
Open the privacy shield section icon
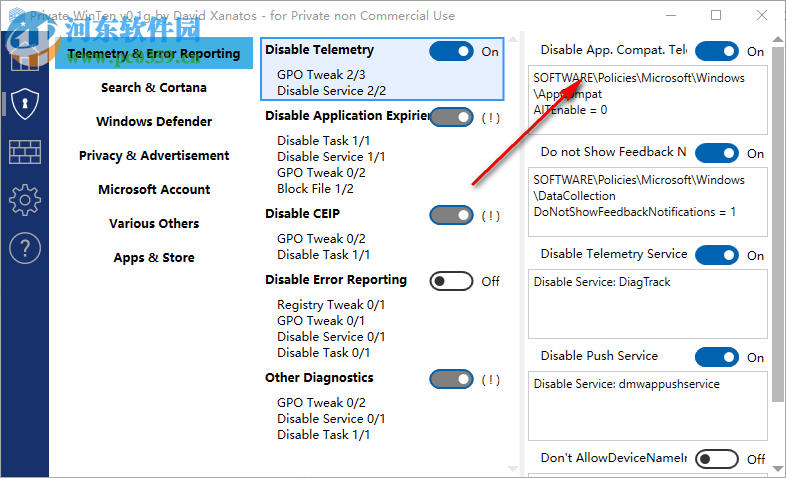[x=24, y=103]
